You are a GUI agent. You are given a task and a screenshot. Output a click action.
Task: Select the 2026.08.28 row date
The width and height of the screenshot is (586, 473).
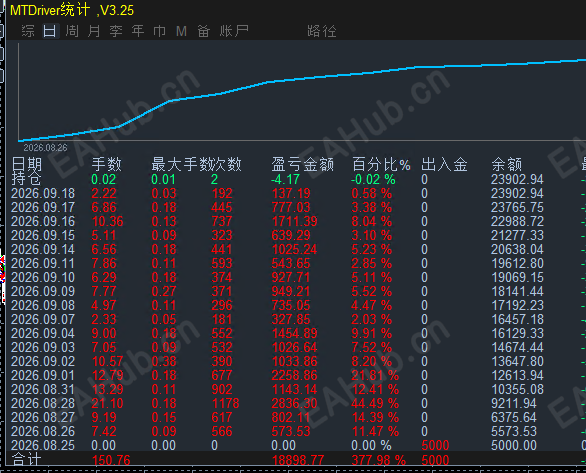coord(43,404)
